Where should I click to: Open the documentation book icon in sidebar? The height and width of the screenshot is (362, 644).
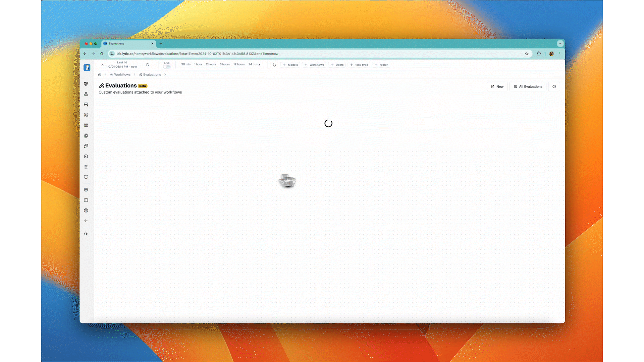pos(86,200)
